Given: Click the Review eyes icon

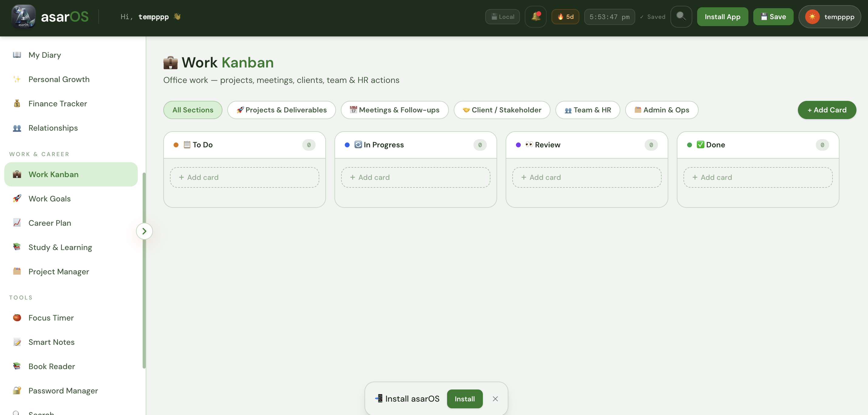Looking at the screenshot, I should [x=529, y=144].
